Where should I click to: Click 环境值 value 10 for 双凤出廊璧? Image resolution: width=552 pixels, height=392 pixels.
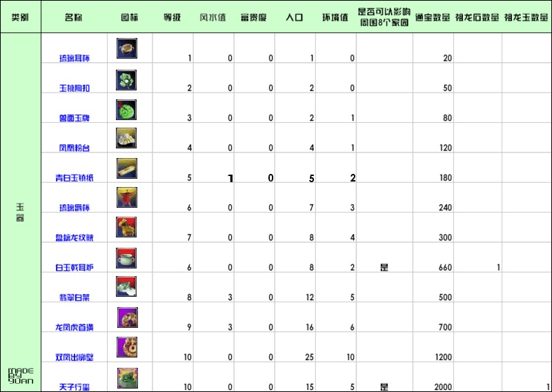pos(351,357)
